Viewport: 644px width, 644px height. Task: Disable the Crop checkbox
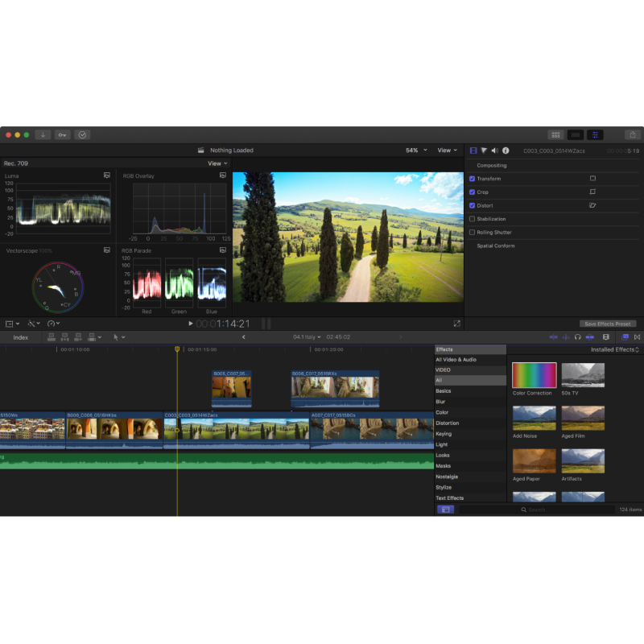[x=473, y=192]
